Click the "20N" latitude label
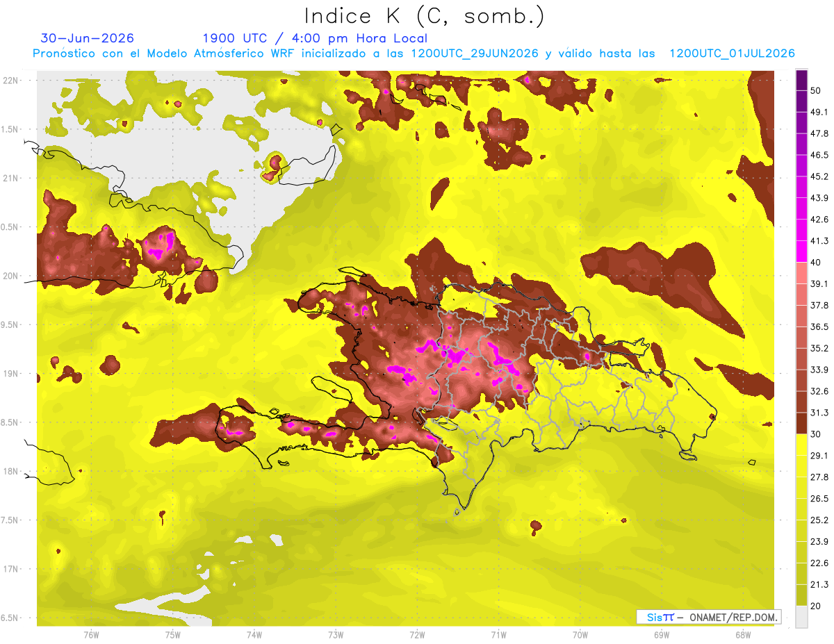The height and width of the screenshot is (644, 834). click(x=10, y=276)
